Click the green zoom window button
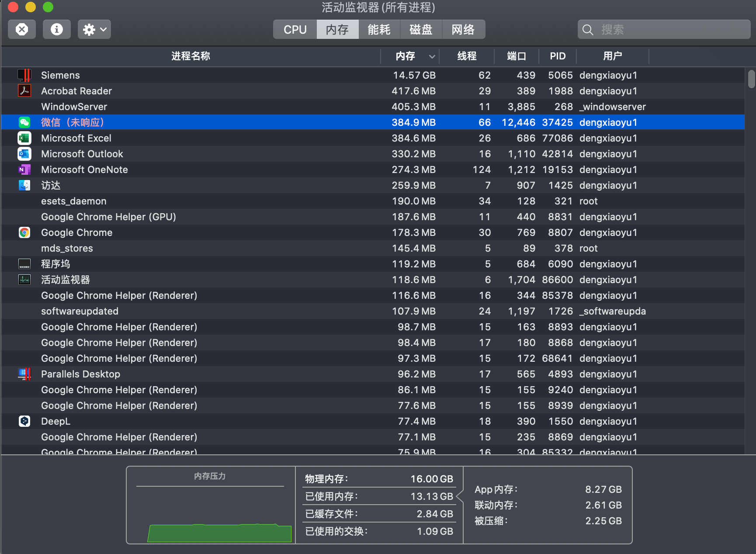Viewport: 756px width, 554px height. [x=48, y=7]
